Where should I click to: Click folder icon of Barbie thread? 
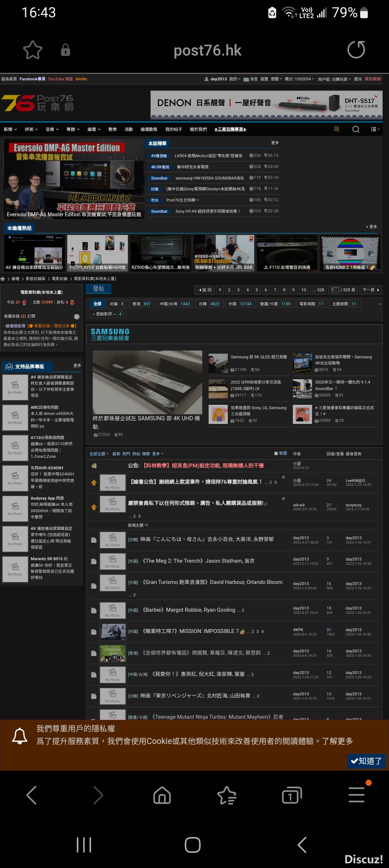94,611
